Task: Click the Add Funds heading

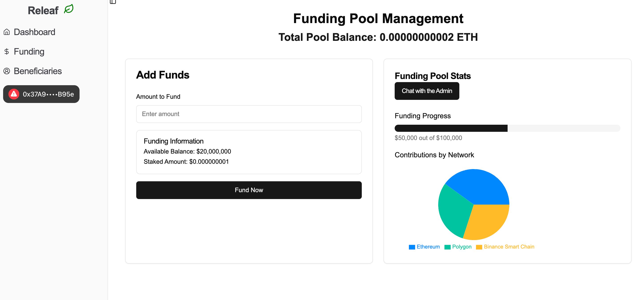Action: pos(163,75)
